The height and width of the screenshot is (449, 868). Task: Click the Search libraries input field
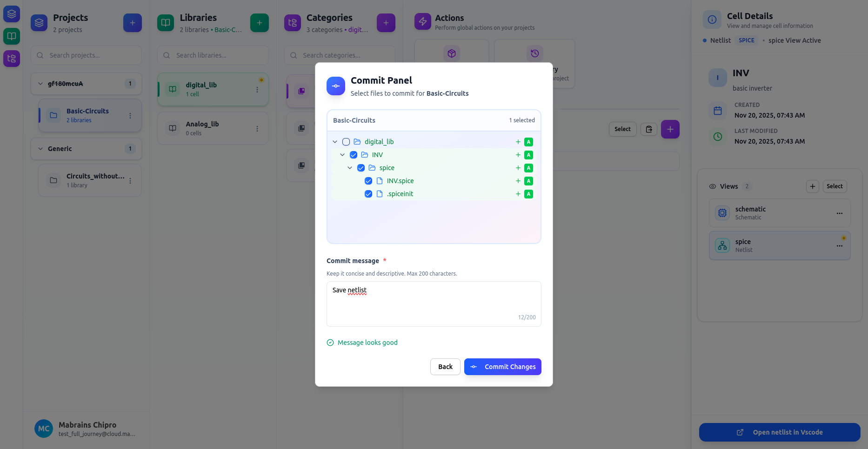click(212, 55)
